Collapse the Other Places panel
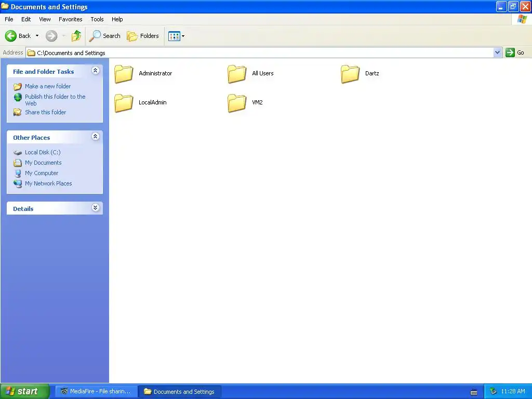The image size is (532, 399). [x=96, y=137]
